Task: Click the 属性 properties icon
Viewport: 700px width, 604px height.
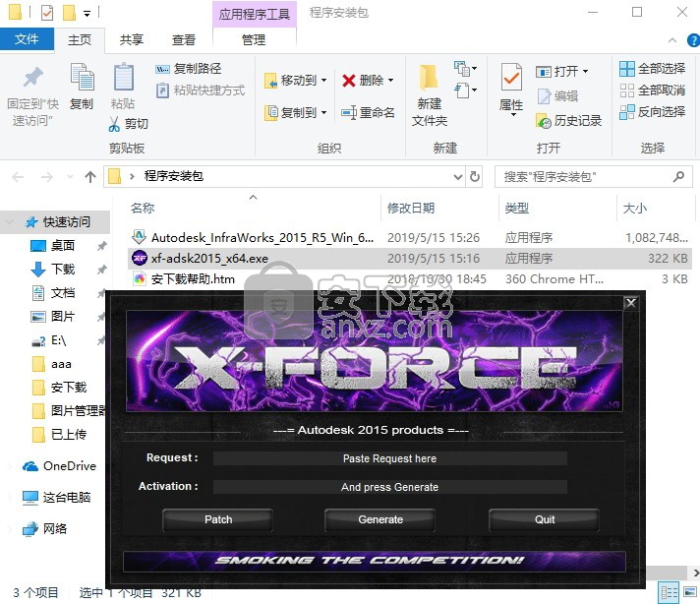Action: (511, 78)
